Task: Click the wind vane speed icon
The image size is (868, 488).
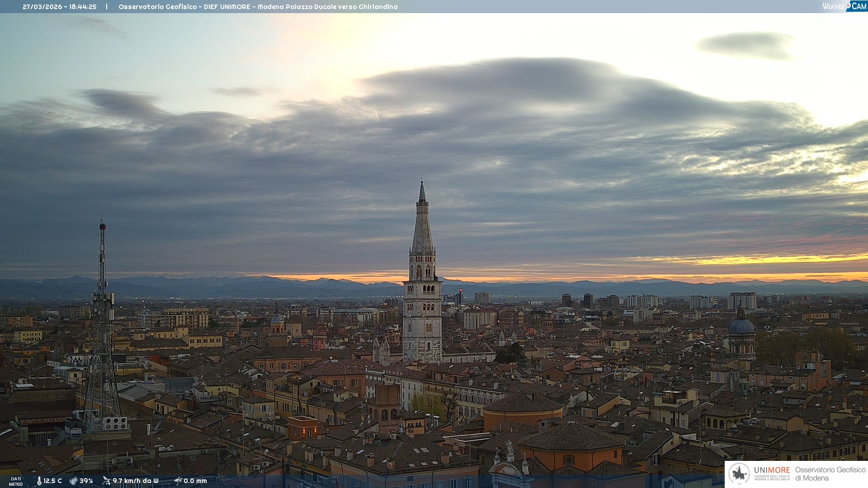Action: [106, 481]
